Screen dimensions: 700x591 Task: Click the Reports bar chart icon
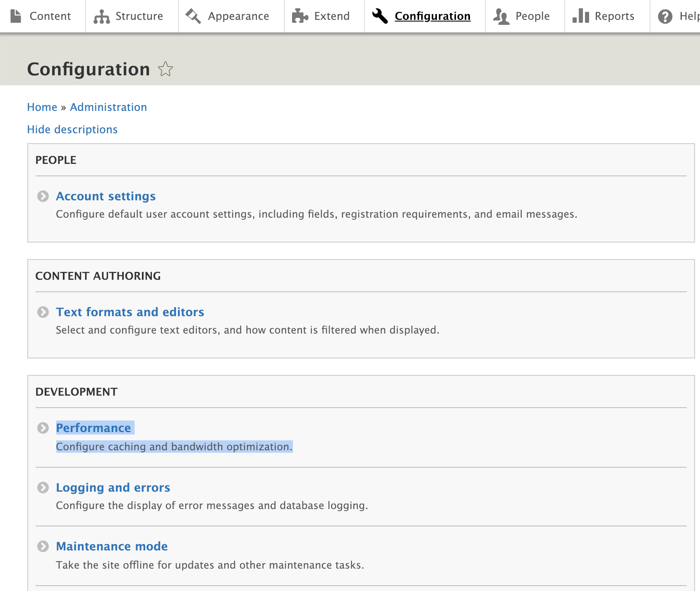click(581, 16)
